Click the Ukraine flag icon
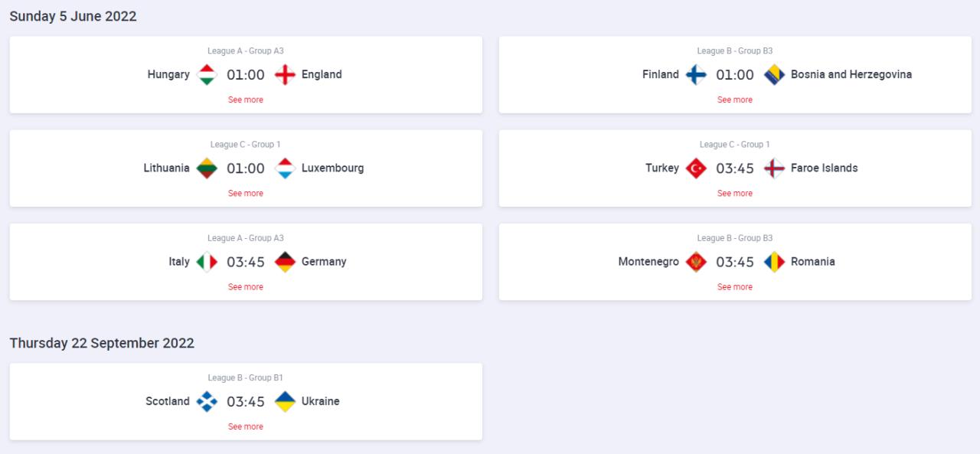 [x=285, y=401]
